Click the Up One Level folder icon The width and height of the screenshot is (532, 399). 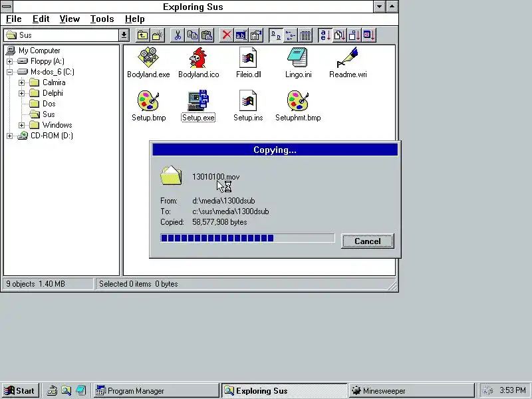(x=143, y=35)
